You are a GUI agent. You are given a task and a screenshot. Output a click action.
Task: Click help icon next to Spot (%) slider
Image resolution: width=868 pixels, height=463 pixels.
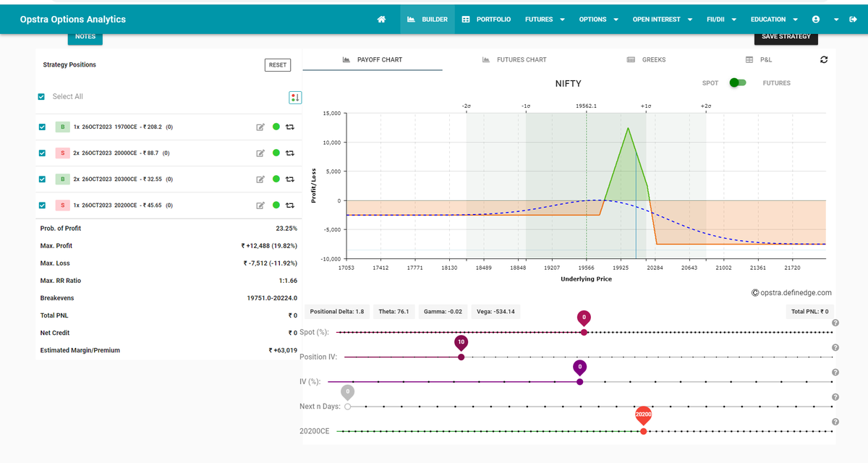835,323
